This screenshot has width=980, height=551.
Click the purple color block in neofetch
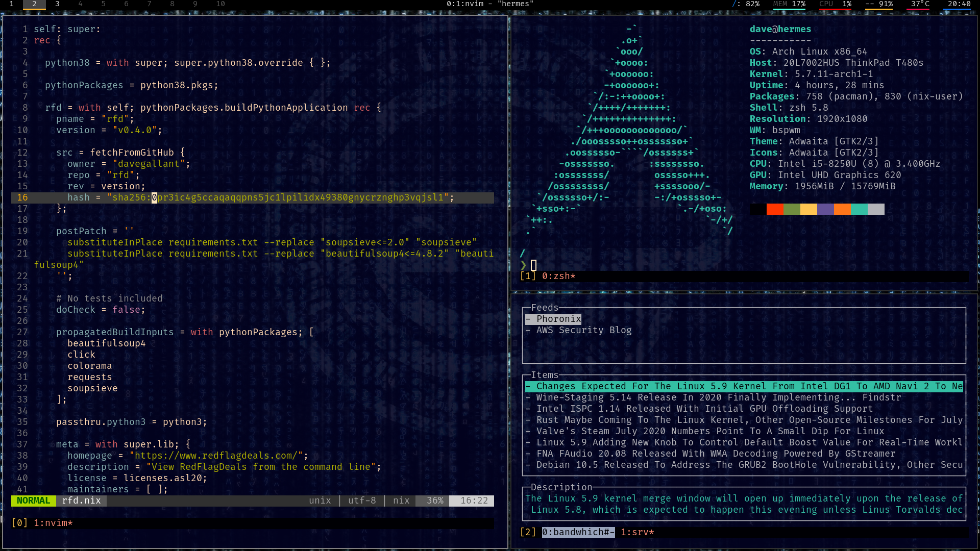(825, 209)
